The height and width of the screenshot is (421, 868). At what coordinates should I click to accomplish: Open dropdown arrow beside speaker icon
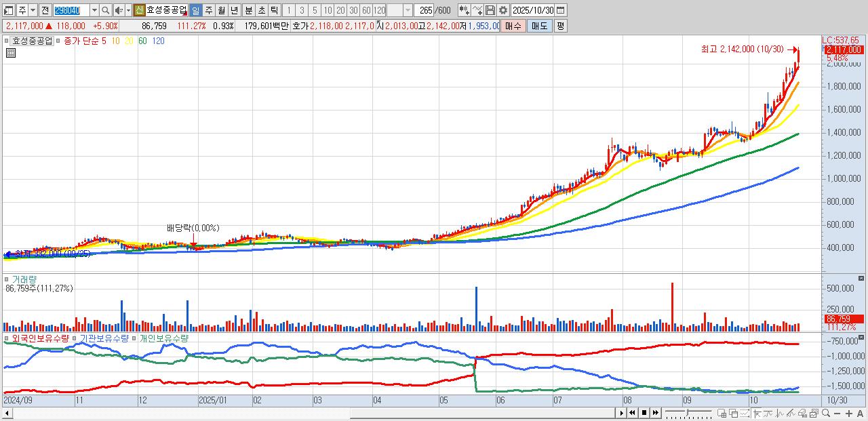(x=128, y=10)
